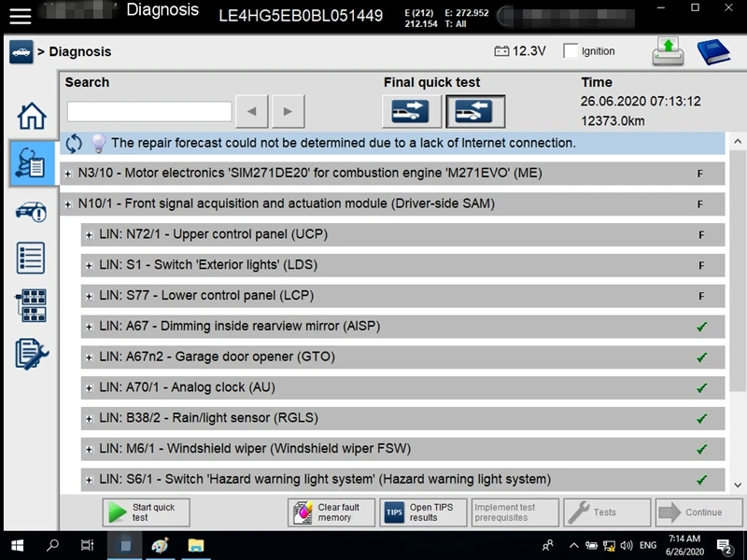Click the volume speaker tray icon

[x=627, y=546]
